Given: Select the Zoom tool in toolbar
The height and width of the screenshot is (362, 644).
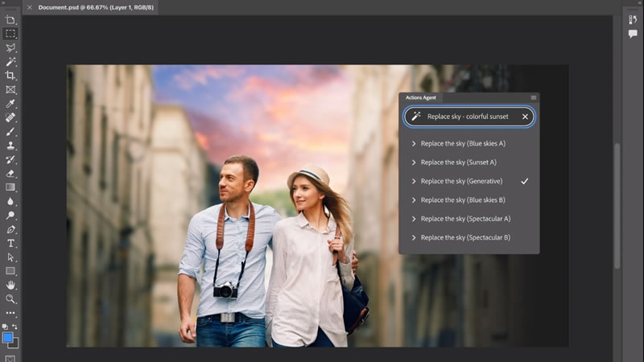Looking at the screenshot, I should (x=10, y=298).
